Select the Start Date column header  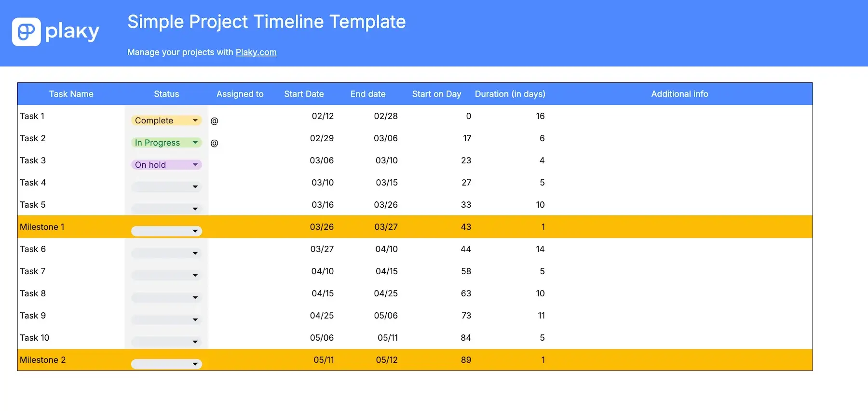point(304,94)
